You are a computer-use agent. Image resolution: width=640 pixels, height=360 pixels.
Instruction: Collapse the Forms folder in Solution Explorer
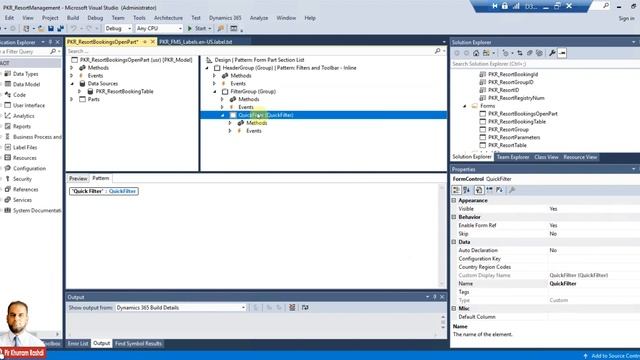pyautogui.click(x=464, y=106)
